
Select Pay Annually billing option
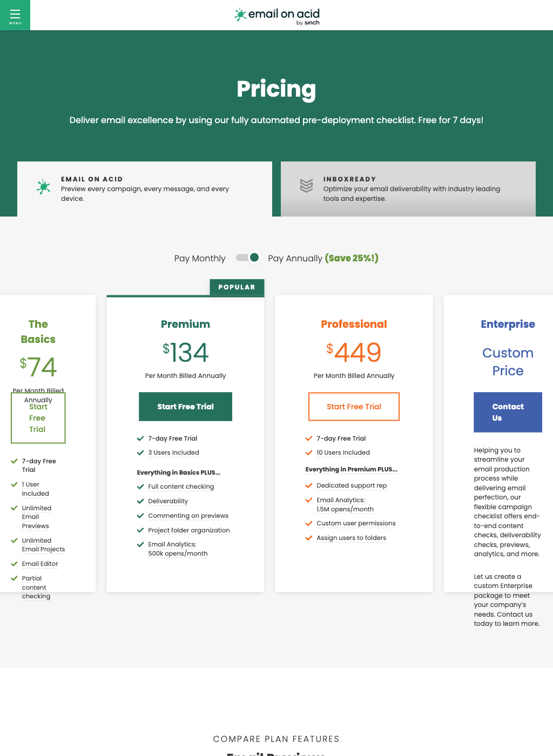(295, 258)
